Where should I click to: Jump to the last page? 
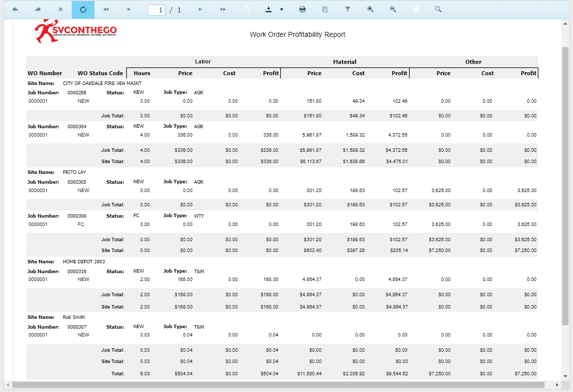click(x=223, y=9)
